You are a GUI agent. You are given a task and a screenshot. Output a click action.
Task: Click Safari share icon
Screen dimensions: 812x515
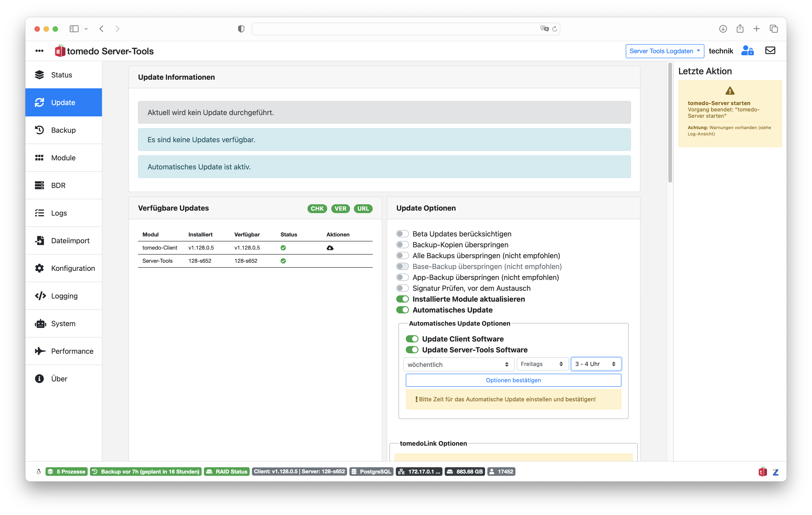740,29
